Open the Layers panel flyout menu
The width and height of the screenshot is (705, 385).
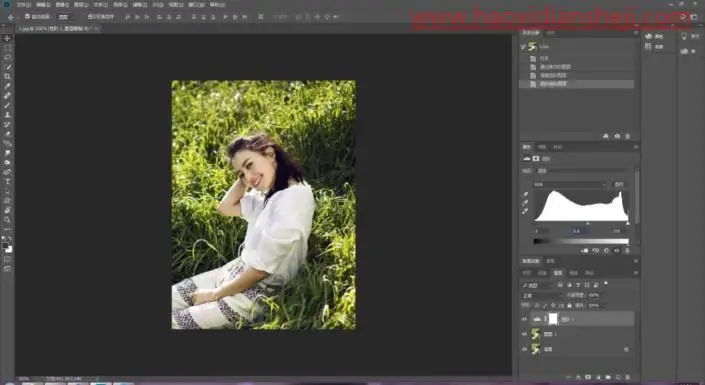click(636, 273)
